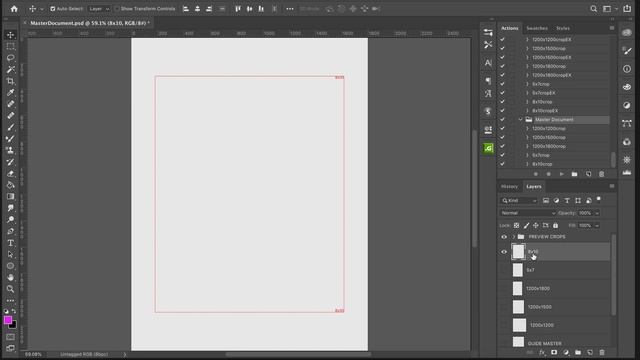The height and width of the screenshot is (360, 640).
Task: Open the Layers panel menu
Action: tap(611, 186)
